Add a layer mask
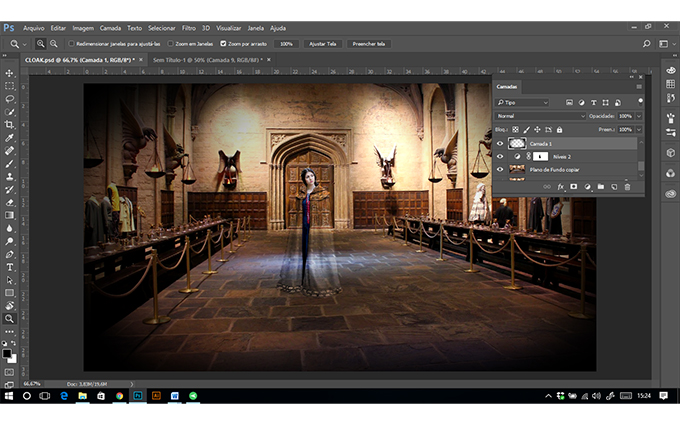Image resolution: width=680 pixels, height=425 pixels. 574,187
